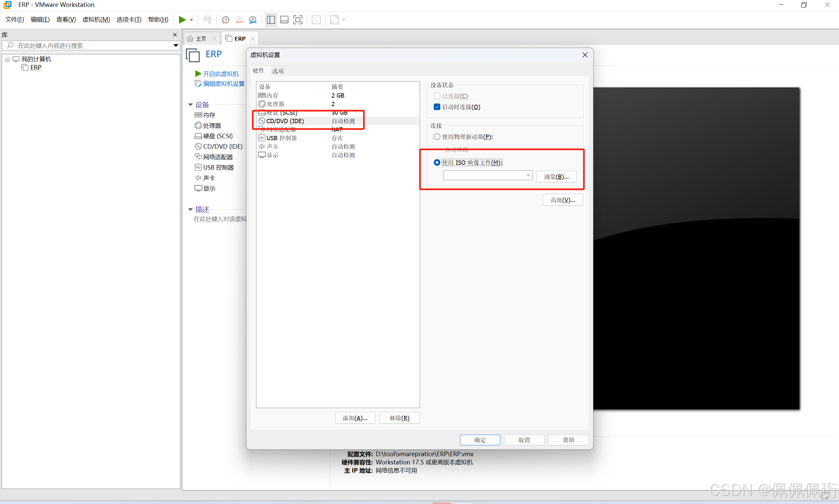Select 使用 ISO 映像文件 radio button
The image size is (839, 504).
tap(437, 163)
